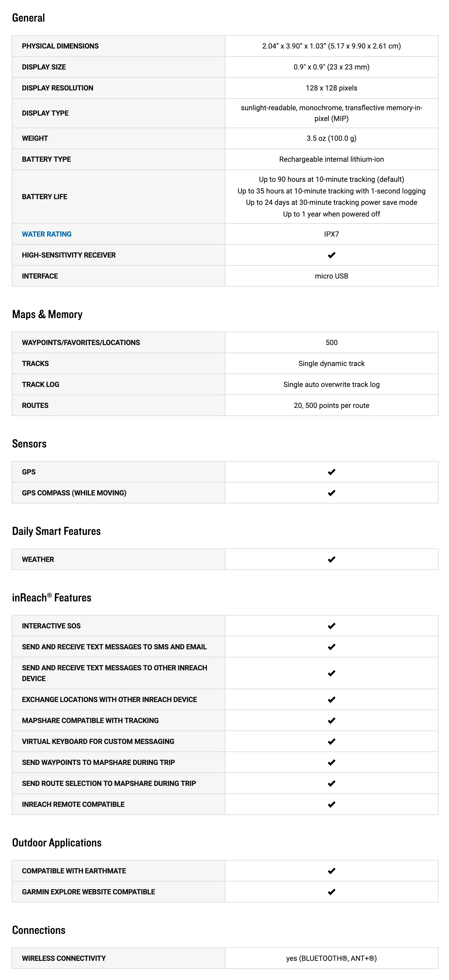Click the GPS row checkmark icon

pyautogui.click(x=331, y=472)
